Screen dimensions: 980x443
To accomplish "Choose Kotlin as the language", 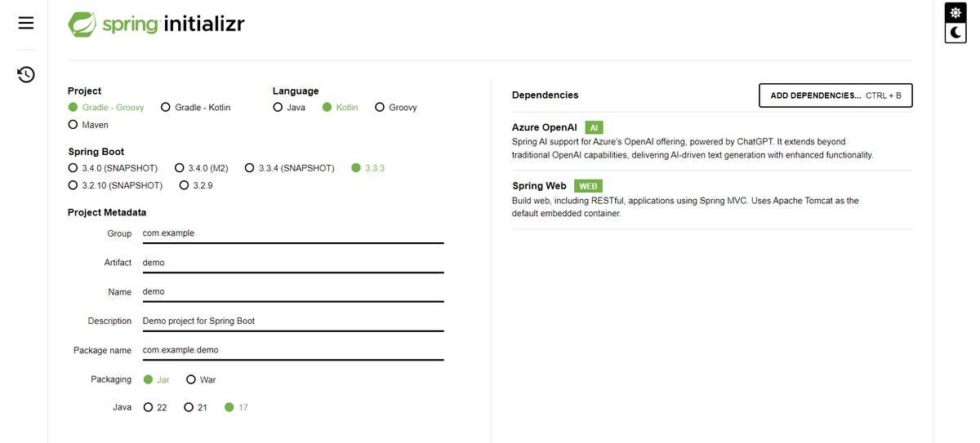I will coord(340,108).
